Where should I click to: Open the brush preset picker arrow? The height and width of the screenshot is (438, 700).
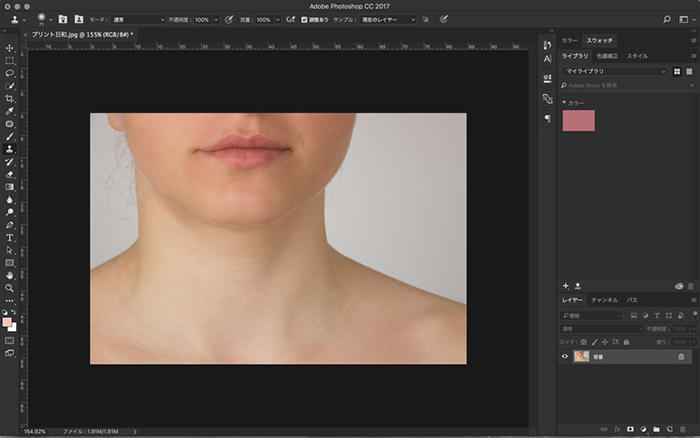tap(50, 20)
